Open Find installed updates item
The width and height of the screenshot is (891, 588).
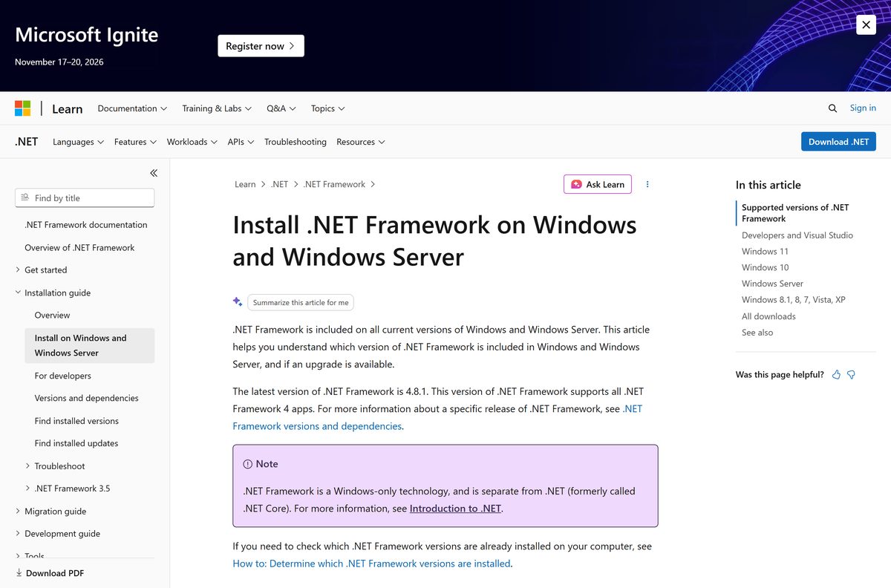click(76, 443)
